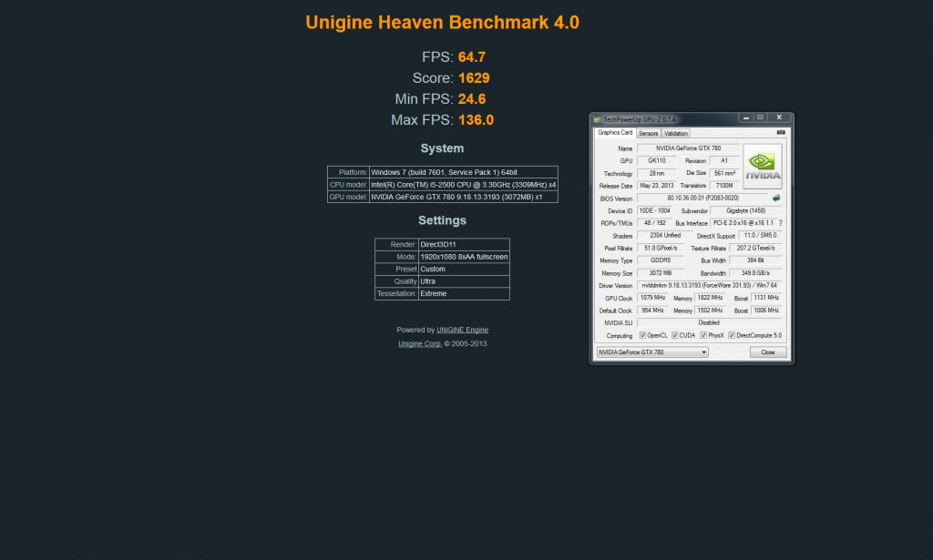Open the Validation tab
Viewport: 933px width, 560px height.
click(676, 134)
